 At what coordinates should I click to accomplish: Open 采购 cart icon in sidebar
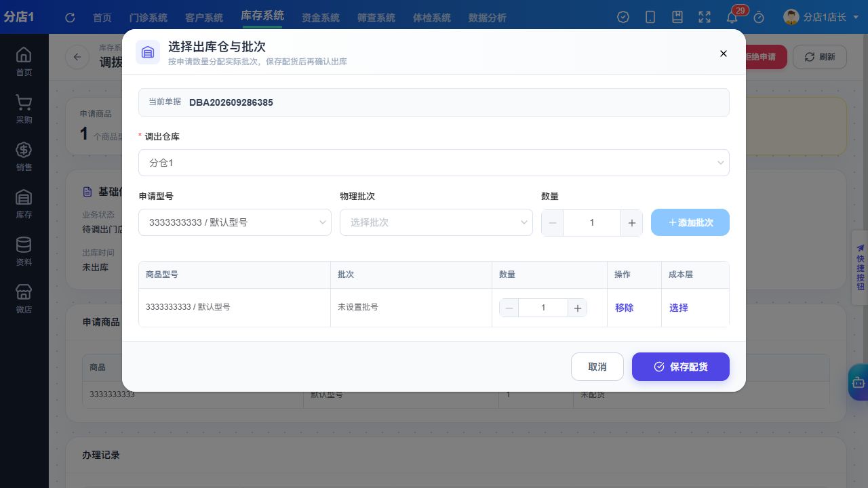tap(24, 108)
